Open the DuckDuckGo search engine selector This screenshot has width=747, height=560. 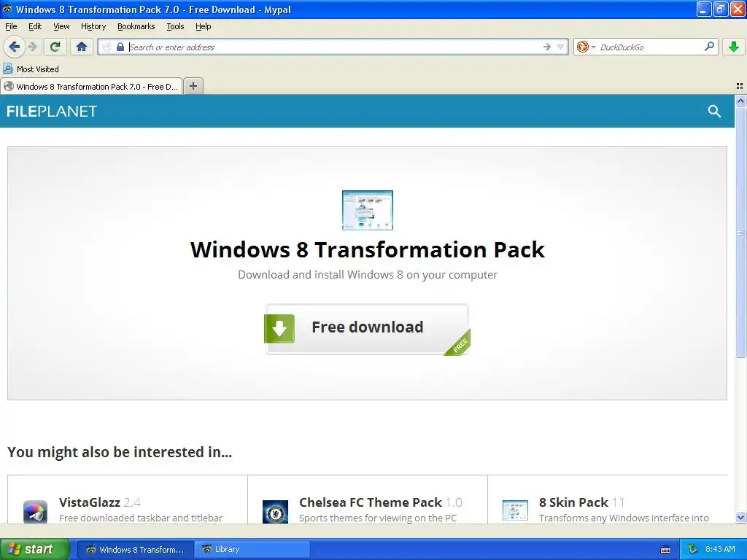click(586, 47)
